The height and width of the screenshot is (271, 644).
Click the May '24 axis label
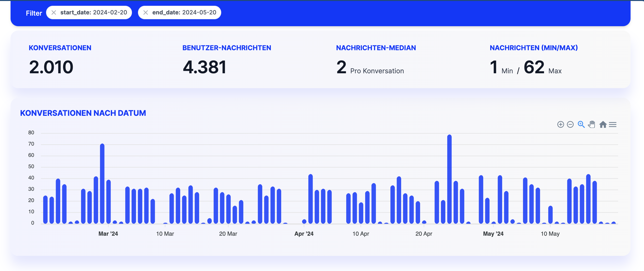493,234
